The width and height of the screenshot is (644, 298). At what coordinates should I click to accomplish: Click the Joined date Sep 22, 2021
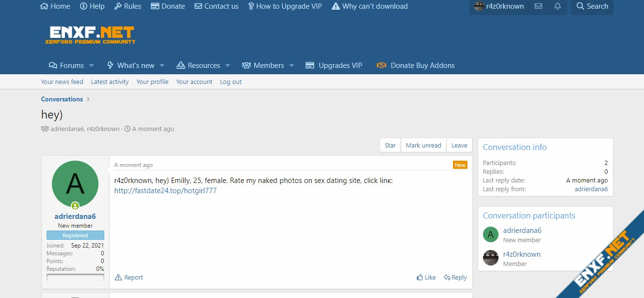(x=87, y=246)
